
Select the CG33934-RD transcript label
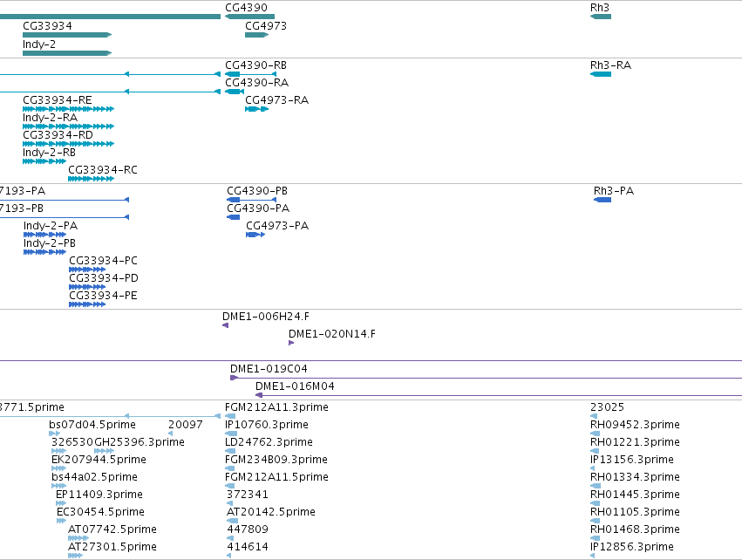click(x=58, y=135)
